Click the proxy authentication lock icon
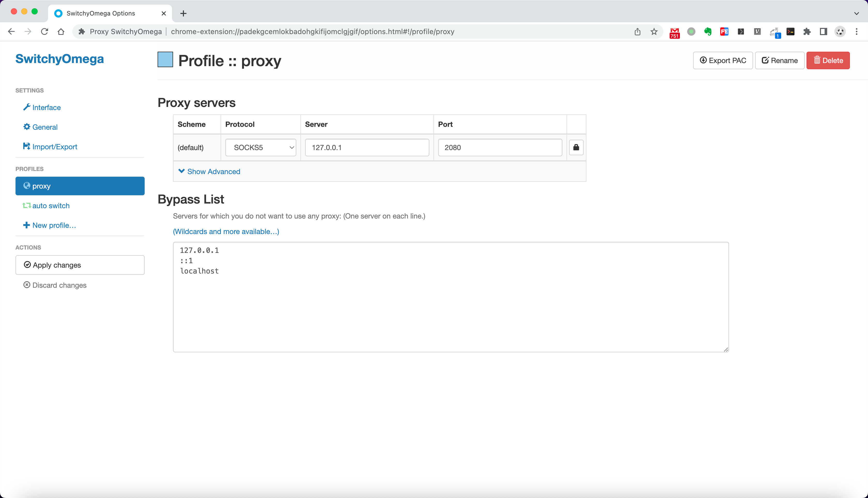This screenshot has width=868, height=498. pyautogui.click(x=576, y=147)
